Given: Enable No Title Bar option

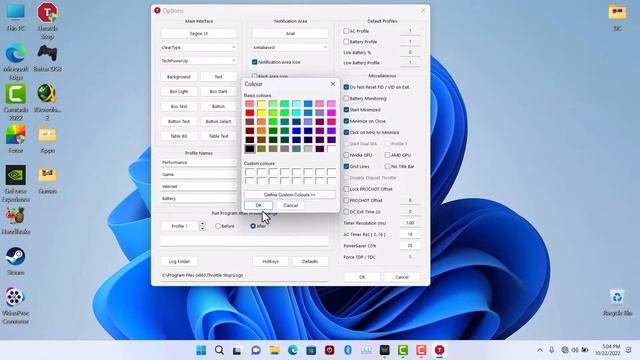Looking at the screenshot, I should (x=387, y=167).
